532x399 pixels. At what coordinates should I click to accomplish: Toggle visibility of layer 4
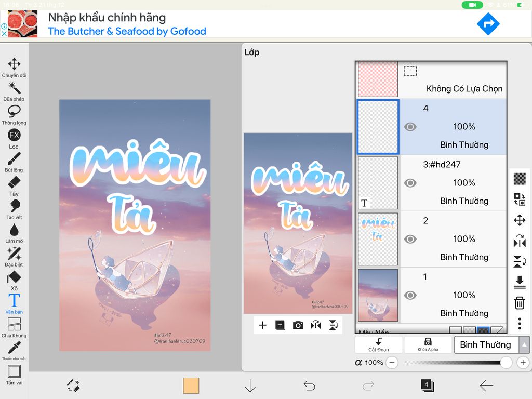pos(410,127)
